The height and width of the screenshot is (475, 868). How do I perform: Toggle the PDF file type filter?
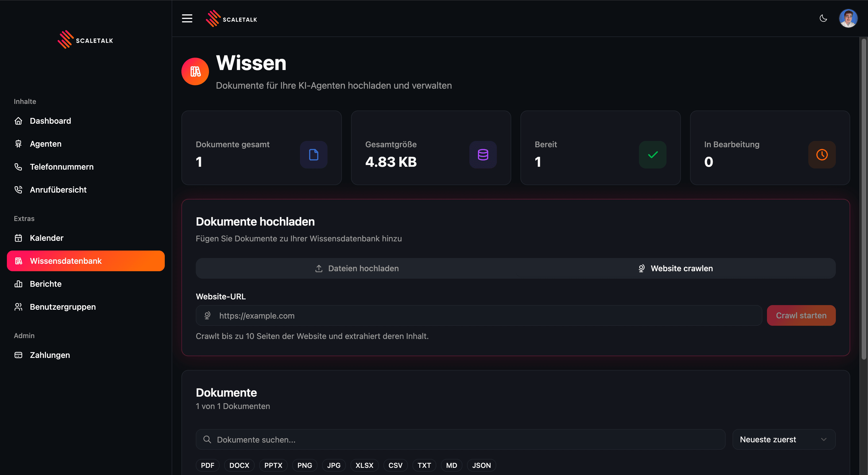tap(208, 465)
